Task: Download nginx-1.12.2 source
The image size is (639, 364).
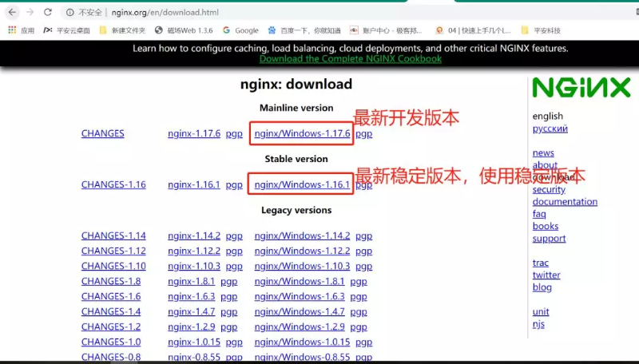Action: tap(194, 251)
